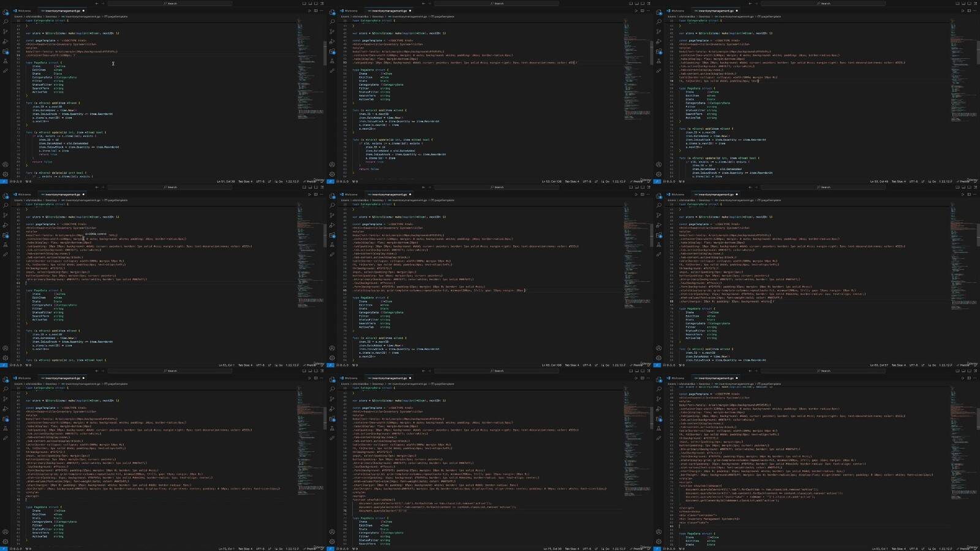Click vertical scrollbar in the top-left editor
Image resolution: width=980 pixels, height=551 pixels.
[325, 53]
